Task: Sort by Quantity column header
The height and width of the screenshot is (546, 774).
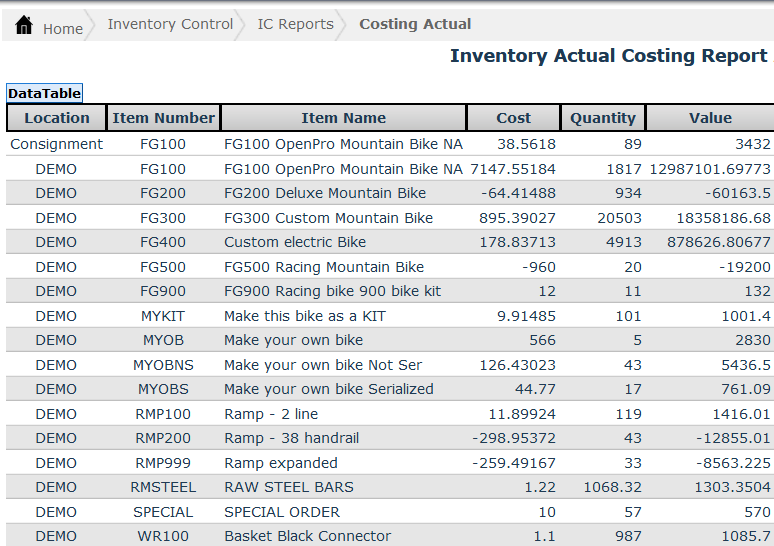Action: point(602,118)
